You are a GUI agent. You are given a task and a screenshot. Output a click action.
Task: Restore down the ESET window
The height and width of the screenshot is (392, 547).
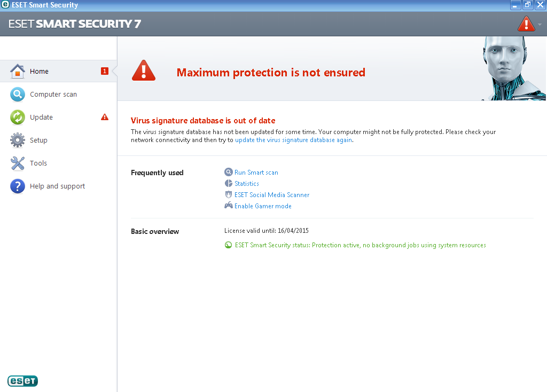pos(528,5)
